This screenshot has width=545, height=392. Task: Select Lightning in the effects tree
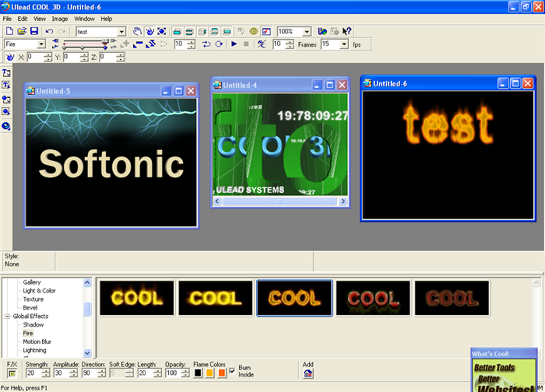(x=34, y=350)
